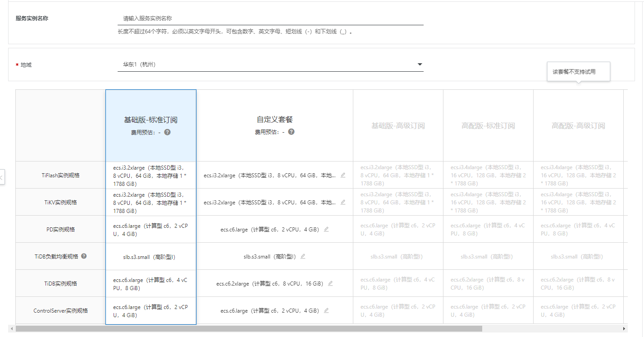Click the 基础版-标准订阅 slb.s3.small cell
644x337 pixels.
(151, 256)
